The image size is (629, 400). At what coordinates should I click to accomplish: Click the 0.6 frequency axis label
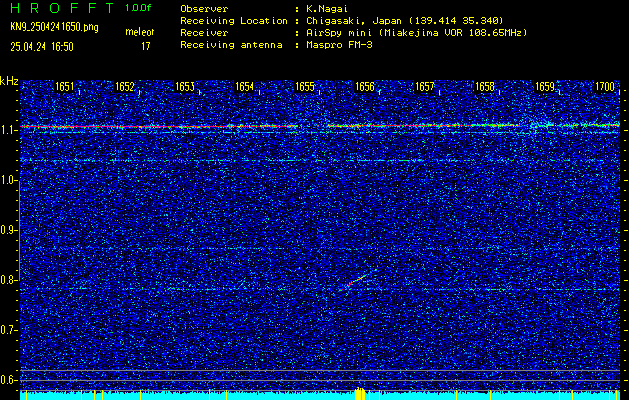tap(7, 380)
